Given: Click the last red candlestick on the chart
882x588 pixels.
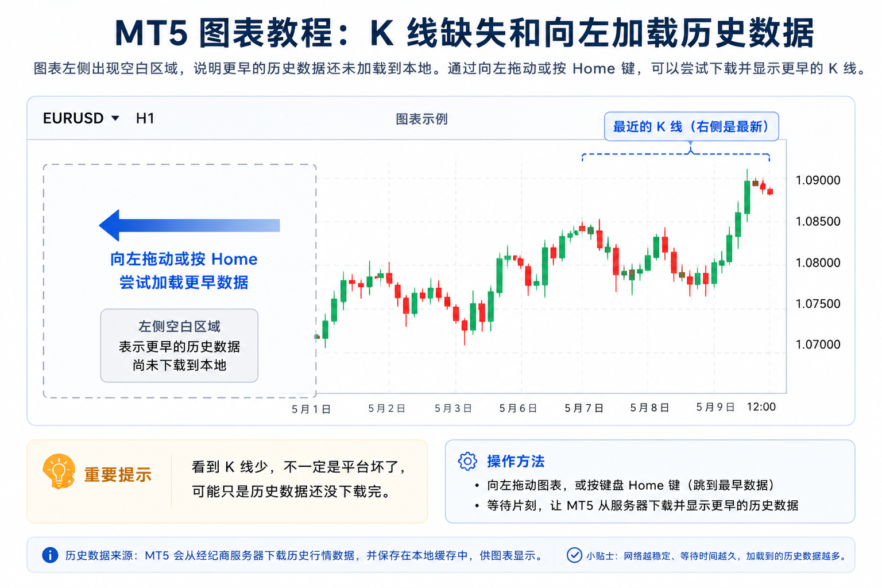Looking at the screenshot, I should (770, 191).
